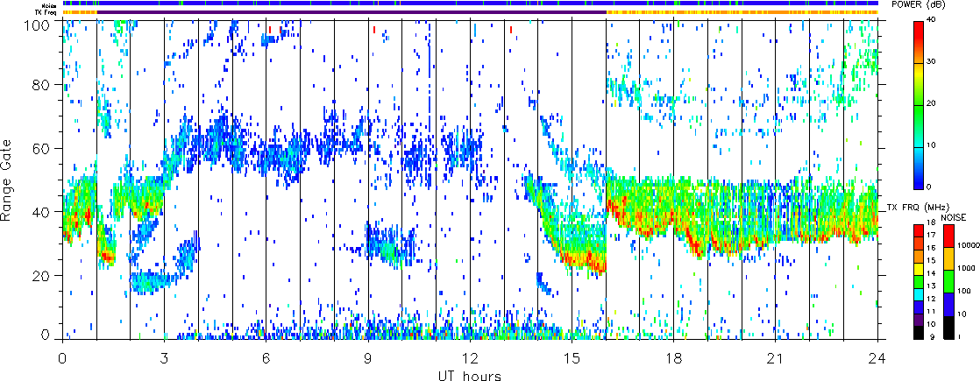Click the x-axis tick label 24

(x=878, y=358)
